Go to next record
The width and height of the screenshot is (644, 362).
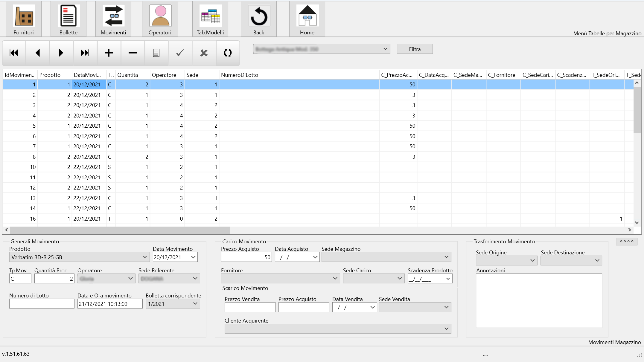coord(61,53)
